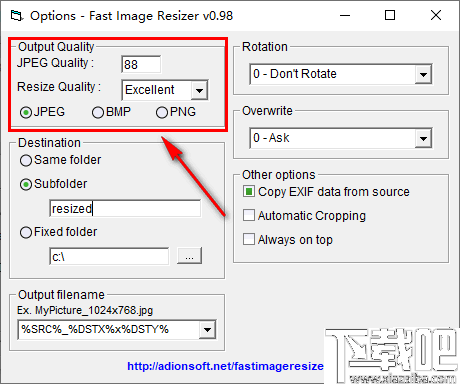Click the subfolder name field containing resized
The image size is (460, 384).
tap(125, 208)
